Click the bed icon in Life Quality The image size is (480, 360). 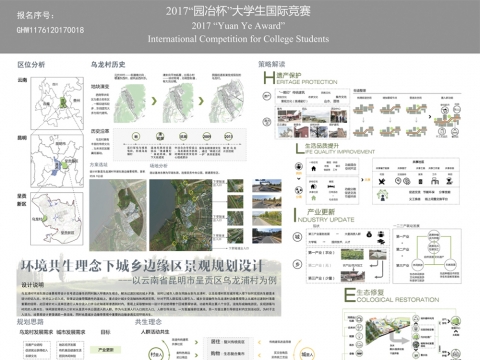pyautogui.click(x=331, y=186)
